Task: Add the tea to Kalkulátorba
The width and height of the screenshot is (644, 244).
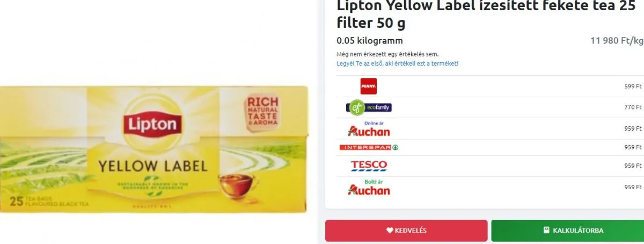Action: [567, 231]
